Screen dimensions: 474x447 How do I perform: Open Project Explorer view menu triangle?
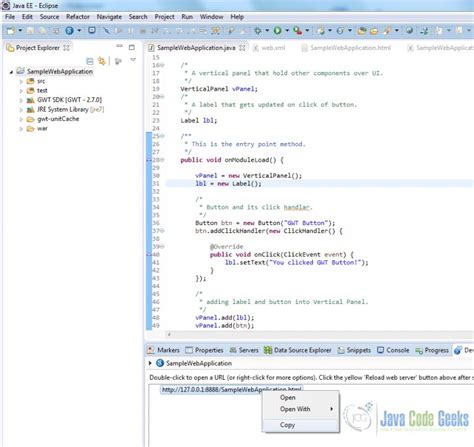[x=133, y=60]
